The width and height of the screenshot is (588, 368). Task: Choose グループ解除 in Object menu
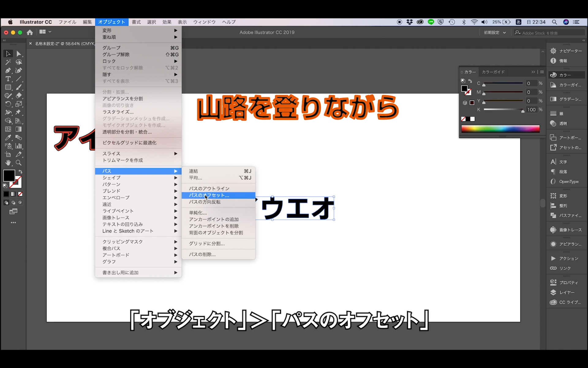tap(138, 55)
